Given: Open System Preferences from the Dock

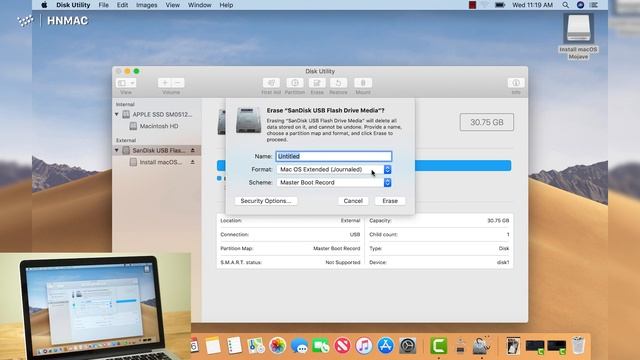Looking at the screenshot, I should (x=407, y=346).
